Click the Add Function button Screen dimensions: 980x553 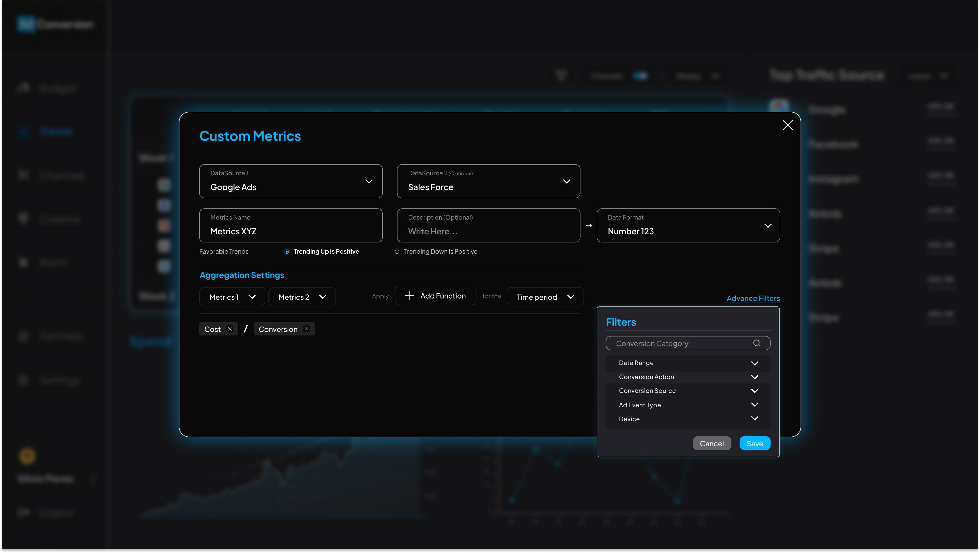436,296
